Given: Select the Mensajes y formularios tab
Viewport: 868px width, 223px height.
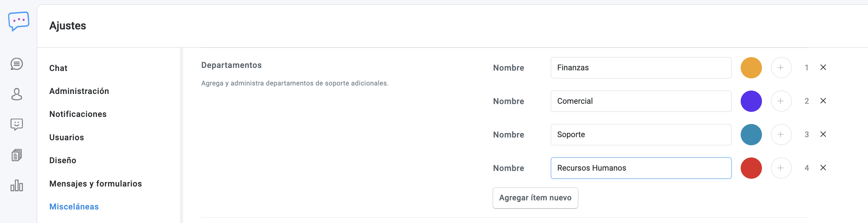Looking at the screenshot, I should pyautogui.click(x=96, y=184).
